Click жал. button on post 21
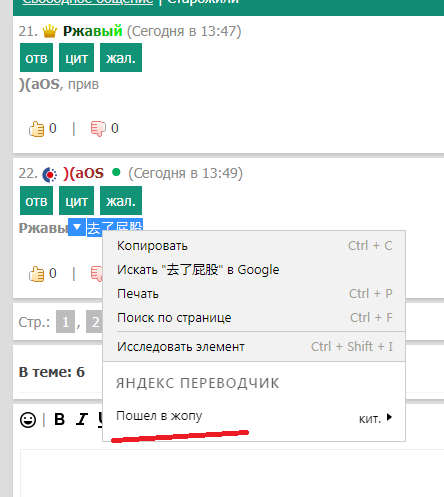Screen dimensions: 444x497 click(121, 58)
